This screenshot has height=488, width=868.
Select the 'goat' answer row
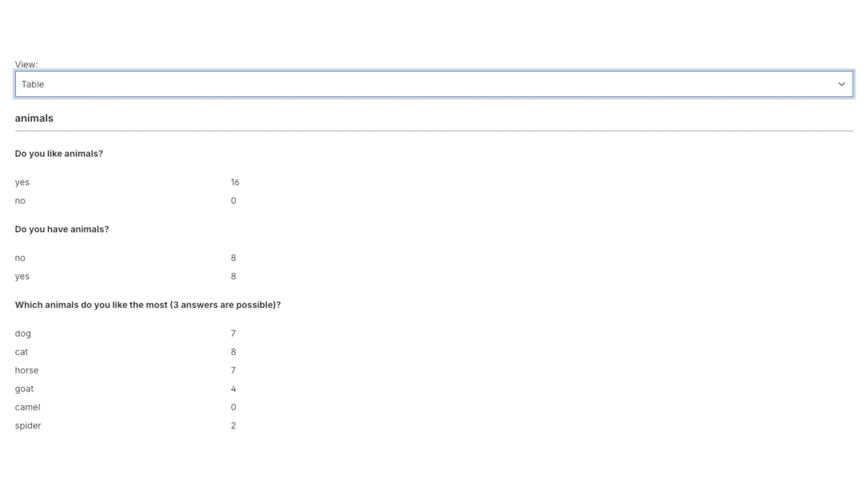coord(24,389)
